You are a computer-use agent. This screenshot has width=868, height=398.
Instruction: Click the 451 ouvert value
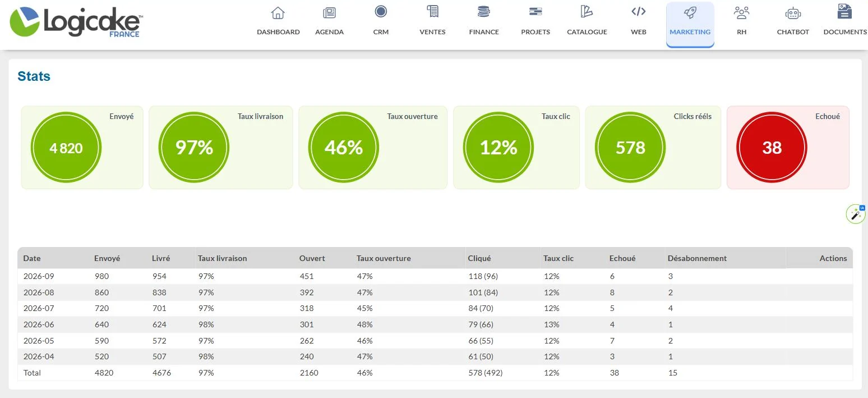pyautogui.click(x=307, y=276)
